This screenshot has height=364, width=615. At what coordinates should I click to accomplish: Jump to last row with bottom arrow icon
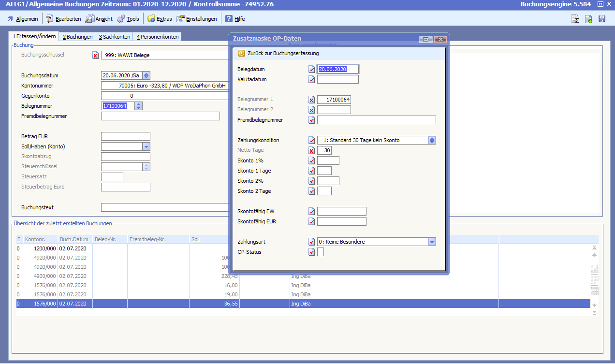click(594, 313)
